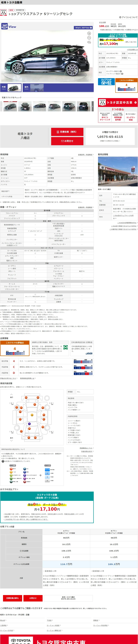
Task: Open 用語解説はこちら link
Action: [86, 448]
